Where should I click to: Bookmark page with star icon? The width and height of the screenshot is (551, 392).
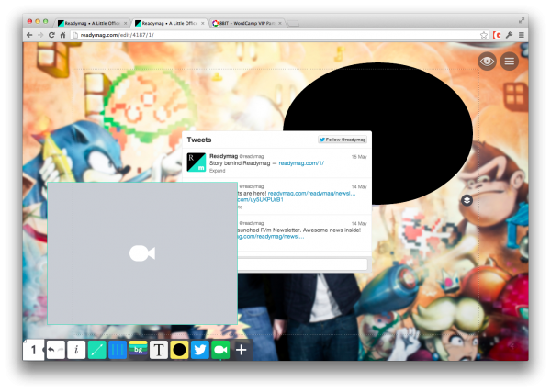click(484, 35)
